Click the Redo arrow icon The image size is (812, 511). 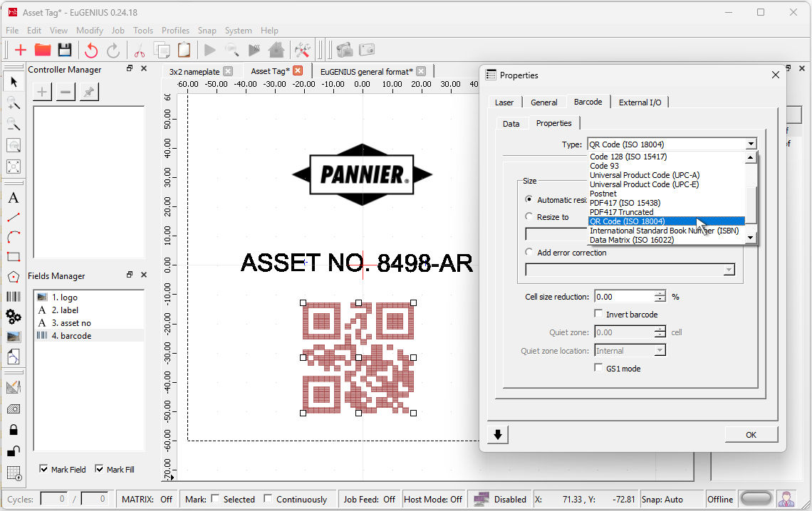[113, 50]
